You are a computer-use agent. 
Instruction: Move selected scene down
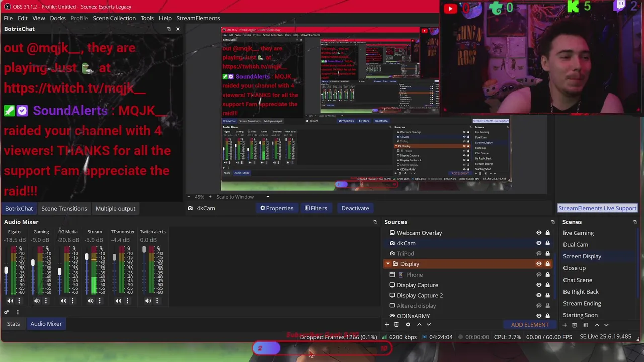point(606,325)
